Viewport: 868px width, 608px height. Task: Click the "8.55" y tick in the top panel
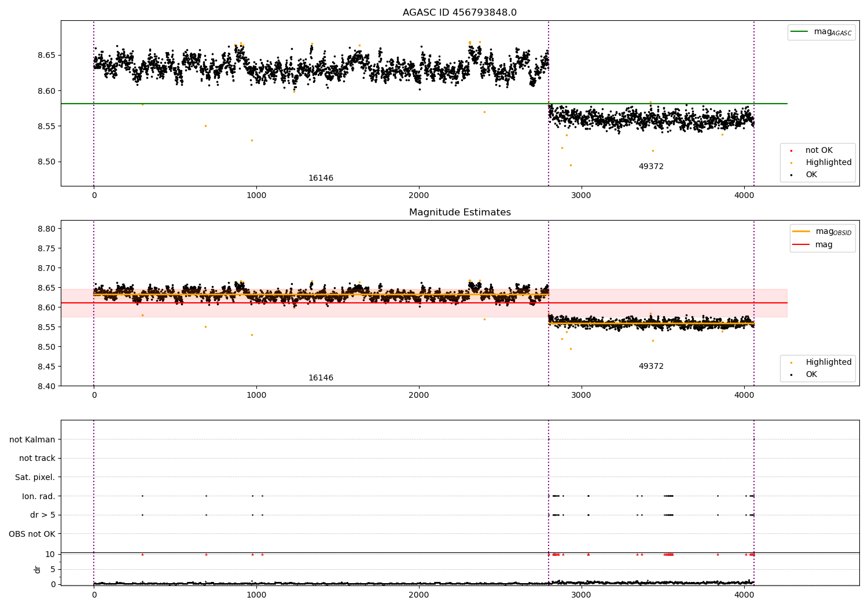pyautogui.click(x=47, y=126)
